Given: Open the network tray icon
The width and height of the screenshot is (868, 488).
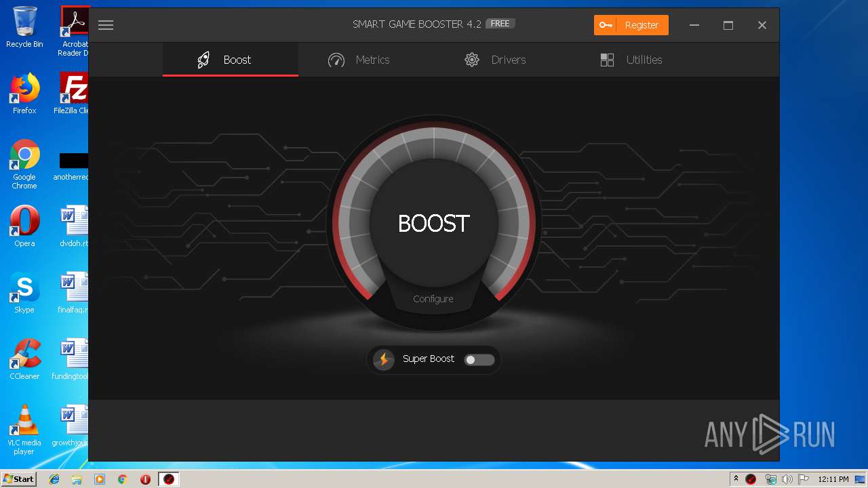Looking at the screenshot, I should (x=770, y=479).
